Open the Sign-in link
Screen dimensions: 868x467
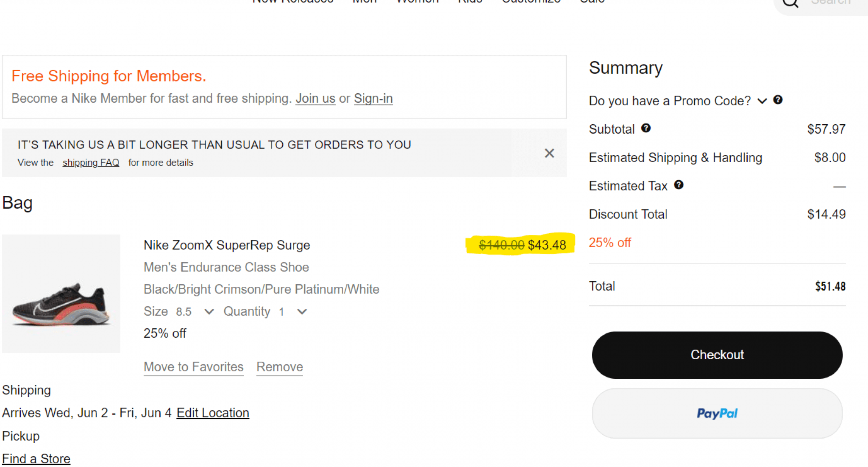pyautogui.click(x=373, y=98)
